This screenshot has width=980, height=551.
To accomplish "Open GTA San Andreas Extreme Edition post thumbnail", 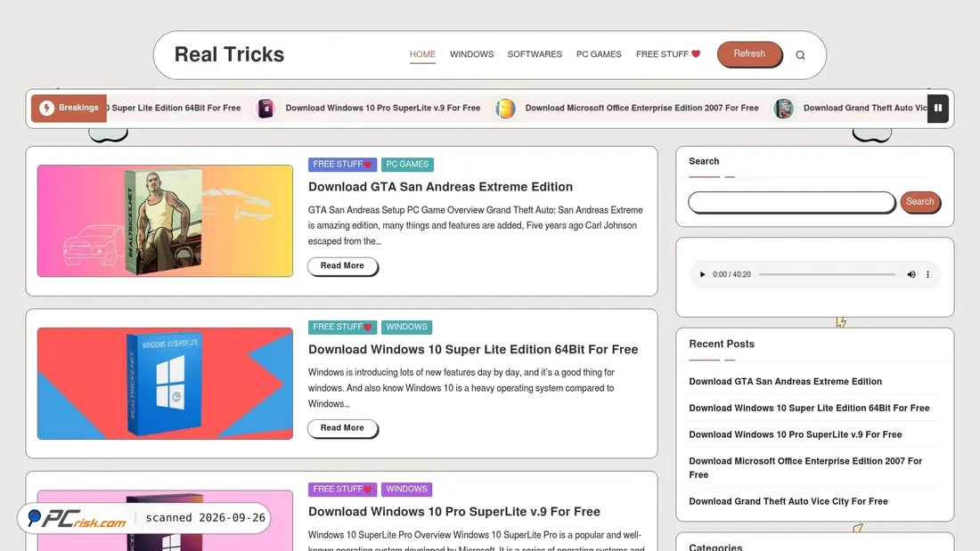I will [165, 221].
